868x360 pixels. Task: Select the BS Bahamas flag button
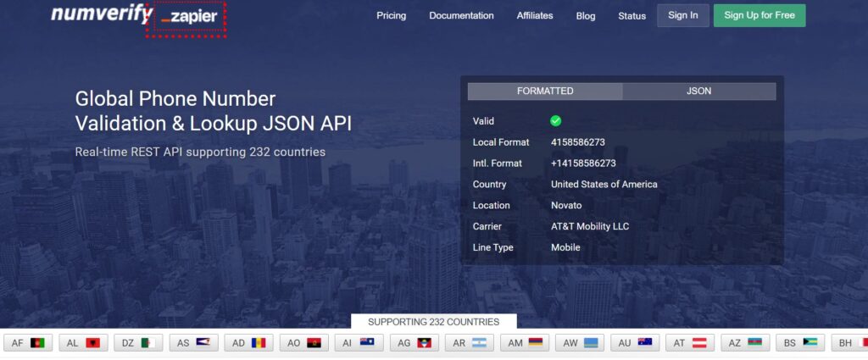(x=800, y=343)
